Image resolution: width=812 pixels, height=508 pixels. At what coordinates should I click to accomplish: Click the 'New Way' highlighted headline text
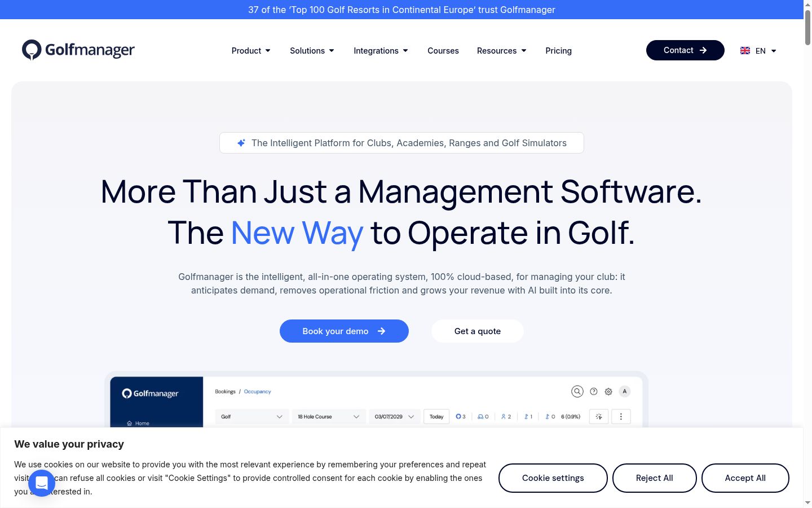[x=297, y=233]
